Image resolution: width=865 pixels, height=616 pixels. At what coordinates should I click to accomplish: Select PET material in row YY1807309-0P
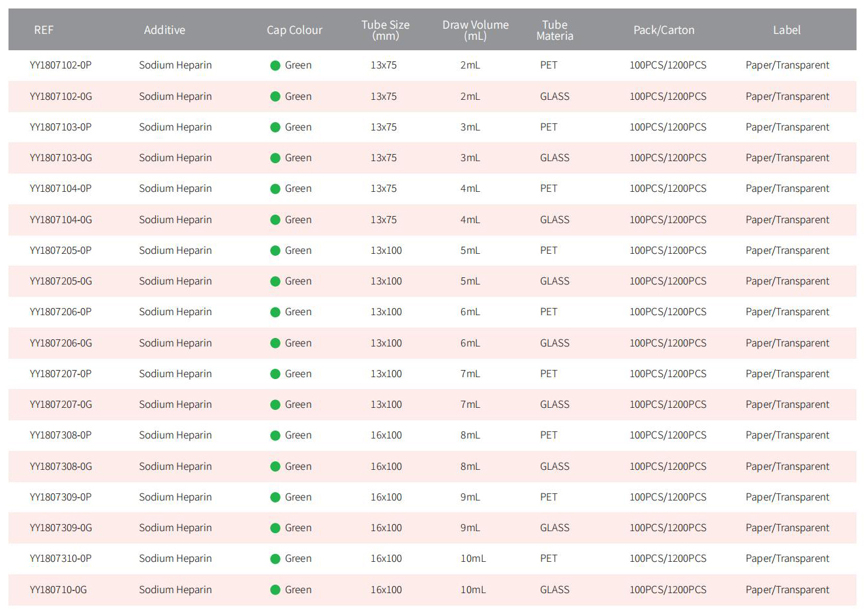[x=549, y=497]
